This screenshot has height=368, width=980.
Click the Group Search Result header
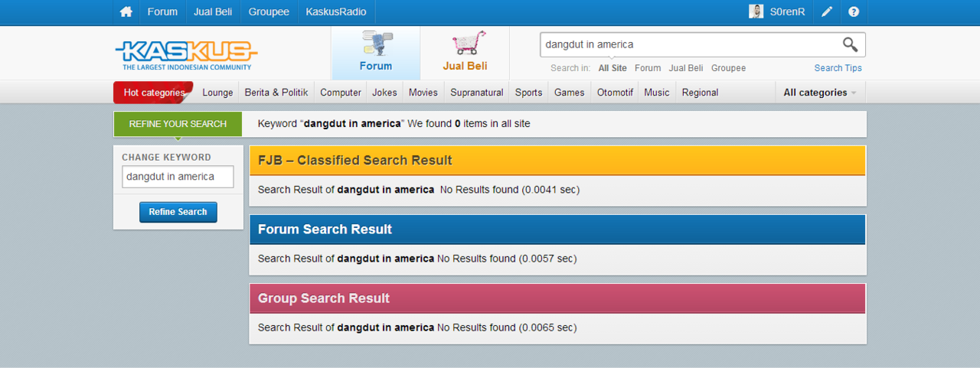(557, 298)
